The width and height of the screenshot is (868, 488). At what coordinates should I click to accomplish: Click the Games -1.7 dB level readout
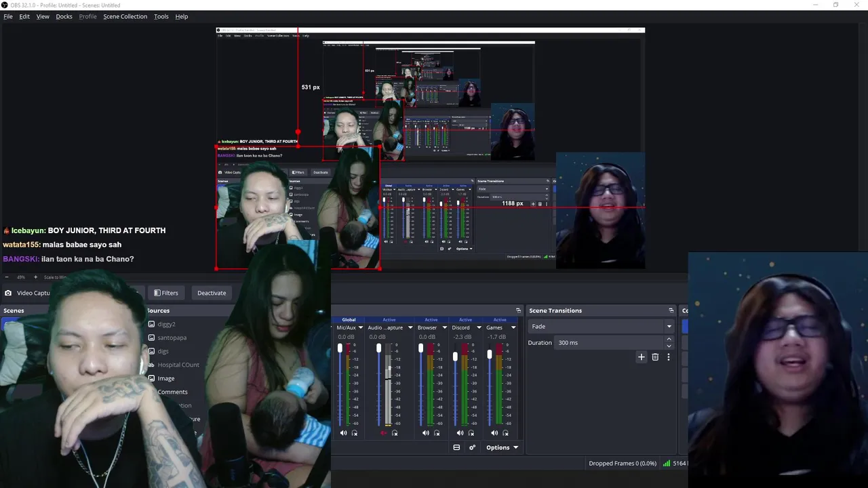coord(496,337)
